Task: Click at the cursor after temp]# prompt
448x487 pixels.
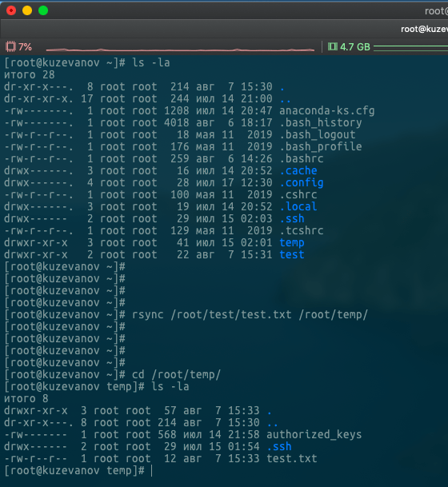Action: (x=152, y=470)
